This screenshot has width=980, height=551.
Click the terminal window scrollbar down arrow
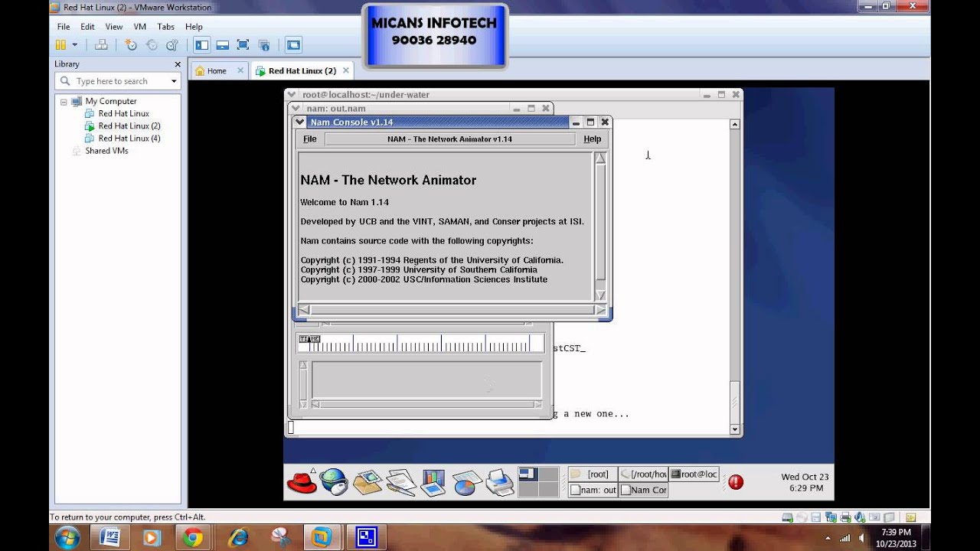(x=735, y=429)
